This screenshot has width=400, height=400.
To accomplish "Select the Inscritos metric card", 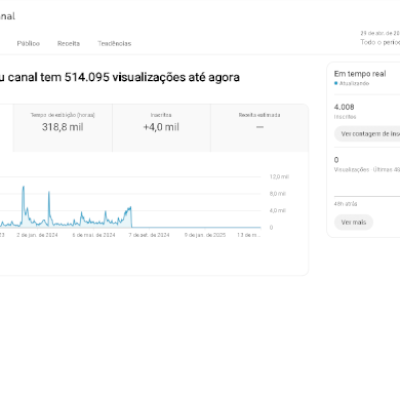I will [x=161, y=128].
